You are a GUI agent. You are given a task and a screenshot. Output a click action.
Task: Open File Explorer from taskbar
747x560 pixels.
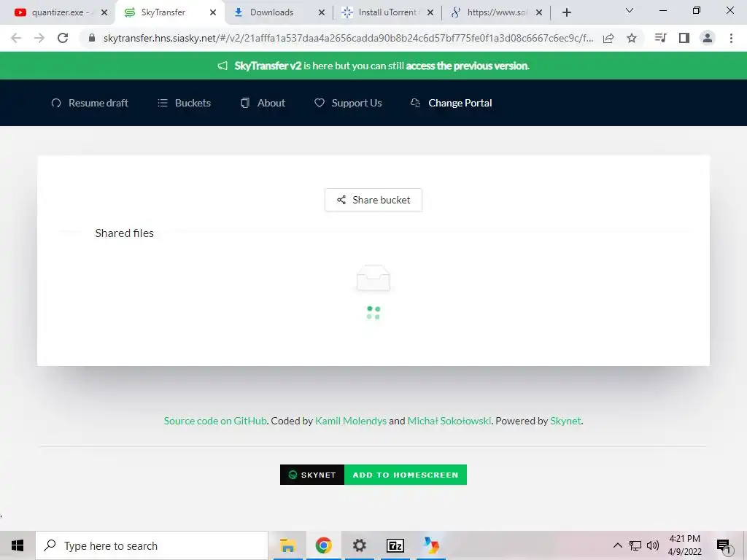(287, 545)
